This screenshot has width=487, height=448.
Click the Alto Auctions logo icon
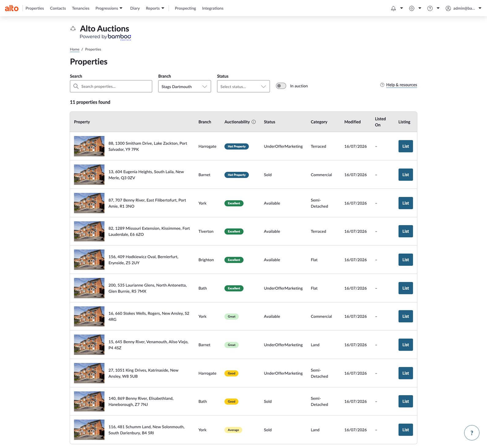(x=73, y=28)
